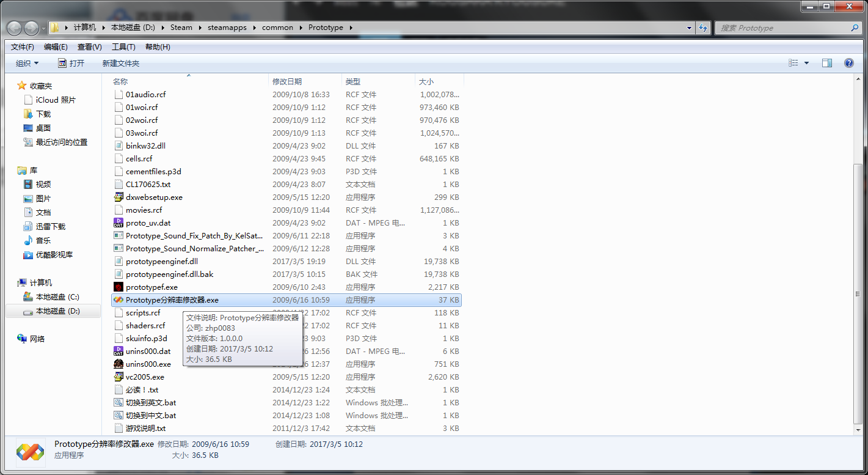
Task: Click the 桌面 desktop icon in sidebar
Action: click(x=28, y=128)
